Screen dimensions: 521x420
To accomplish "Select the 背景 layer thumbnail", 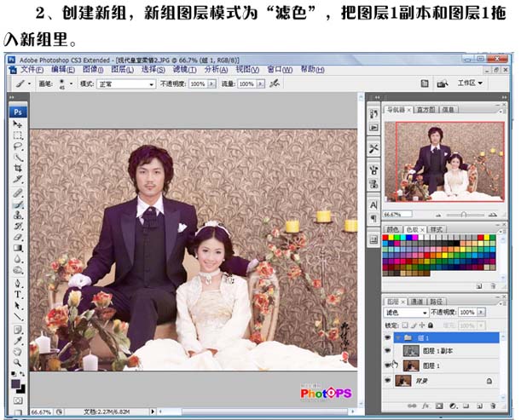I will click(403, 381).
